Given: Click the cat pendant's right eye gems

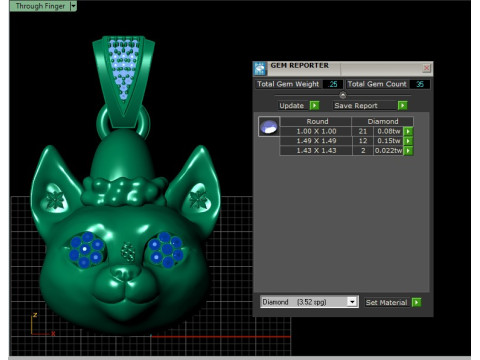Looking at the screenshot, I should tap(166, 250).
